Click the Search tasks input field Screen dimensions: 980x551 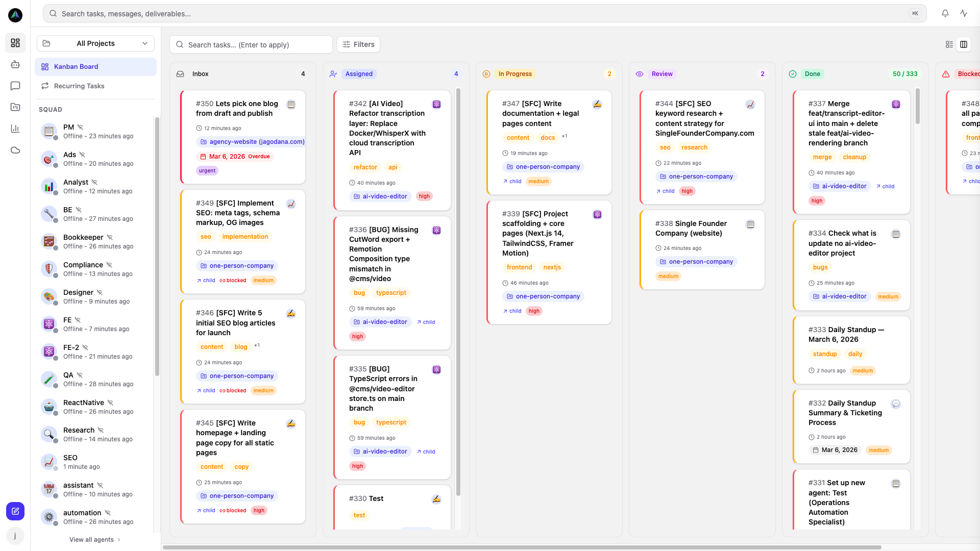point(251,44)
